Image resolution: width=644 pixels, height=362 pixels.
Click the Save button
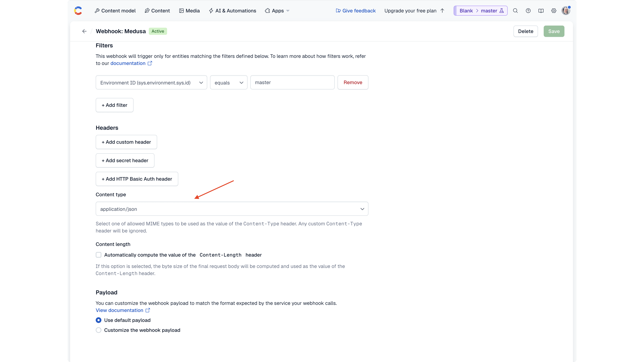pyautogui.click(x=554, y=31)
